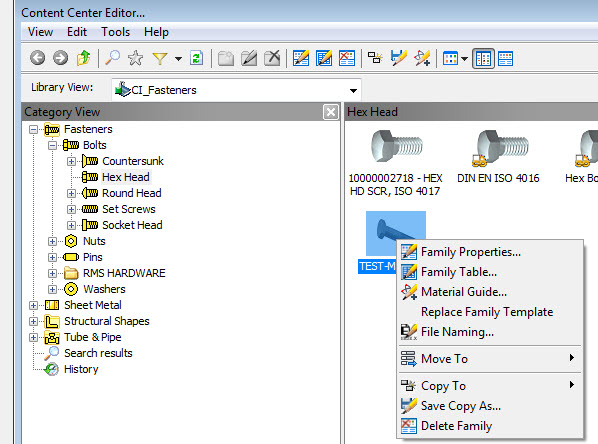Expand the Nuts category
The height and width of the screenshot is (444, 598).
point(53,242)
